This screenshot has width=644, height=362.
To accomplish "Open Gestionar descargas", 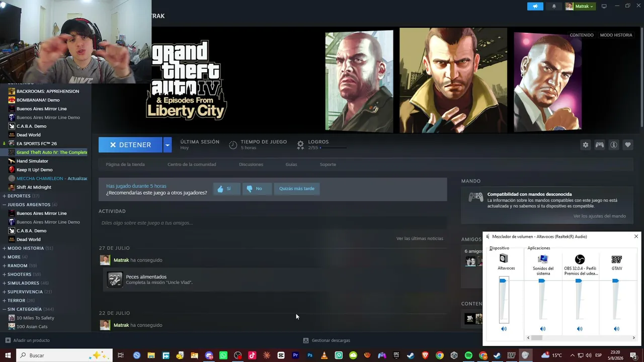I will point(327,340).
